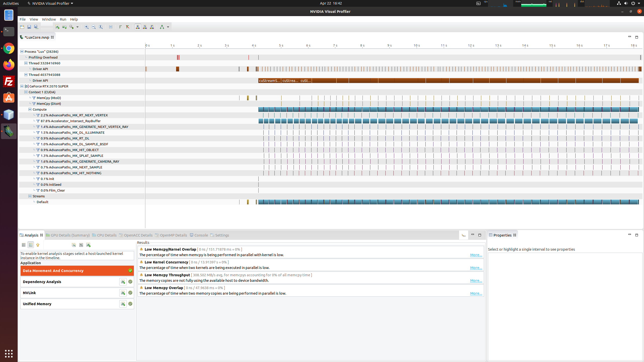Screen dimensions: 644x362
Task: Click the S color-by-stream icon
Action: 145,27
